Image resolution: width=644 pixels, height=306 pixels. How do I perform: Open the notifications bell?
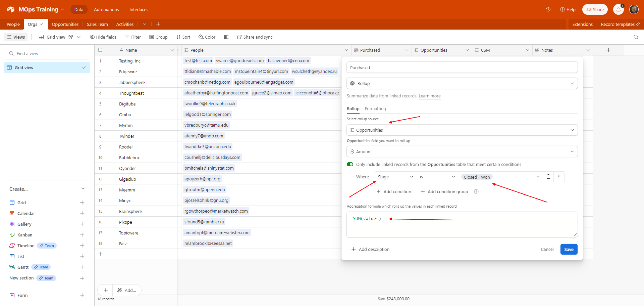pos(618,9)
